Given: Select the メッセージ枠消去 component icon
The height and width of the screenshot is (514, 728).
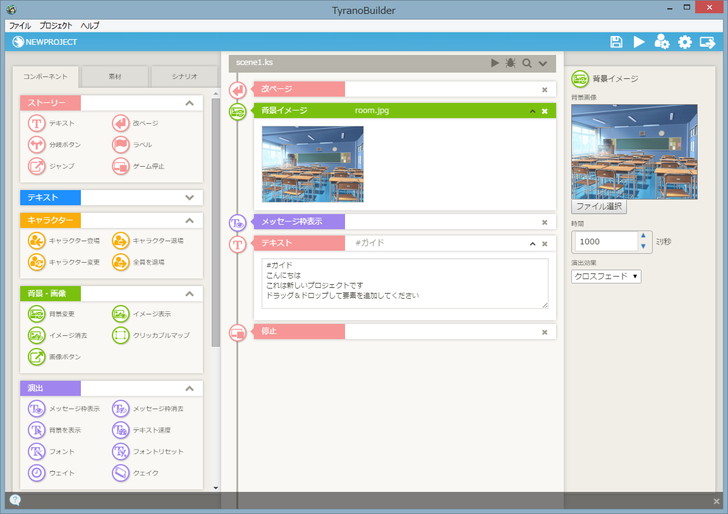Looking at the screenshot, I should point(120,409).
